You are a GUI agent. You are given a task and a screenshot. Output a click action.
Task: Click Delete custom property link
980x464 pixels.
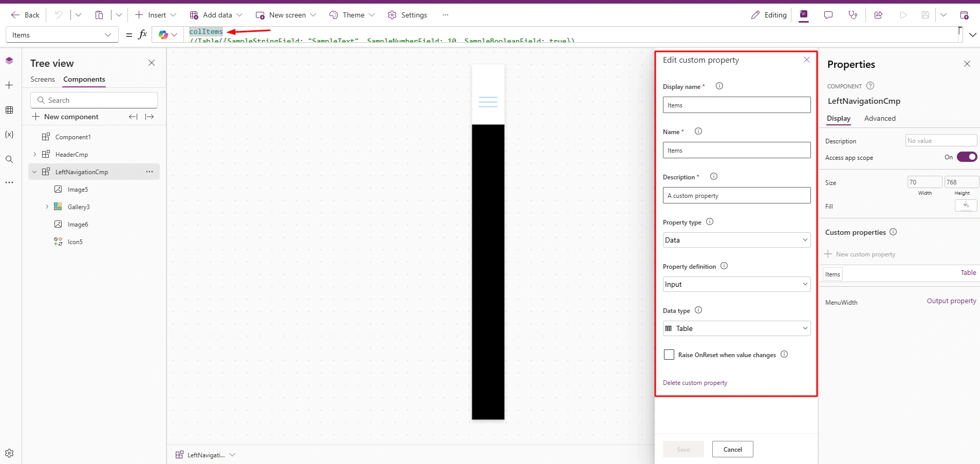click(x=695, y=383)
